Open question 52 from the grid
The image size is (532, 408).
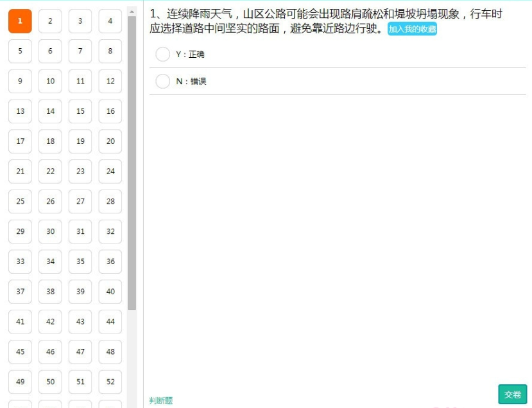[x=110, y=382]
